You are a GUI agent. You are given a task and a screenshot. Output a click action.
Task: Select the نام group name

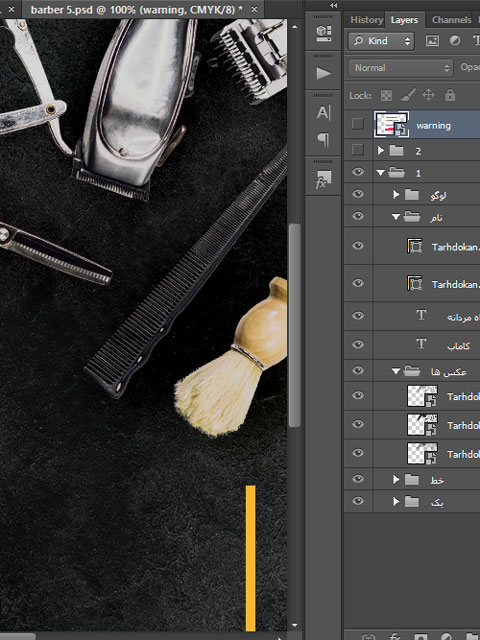[436, 218]
